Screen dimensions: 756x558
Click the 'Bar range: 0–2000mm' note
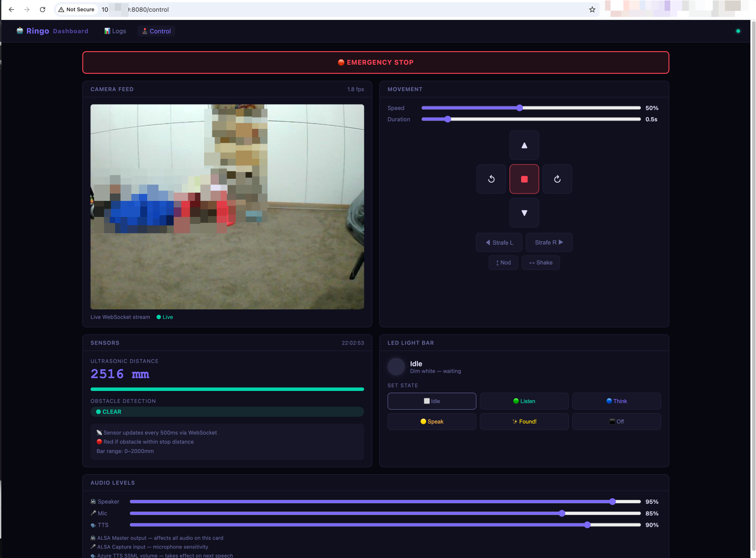coord(125,451)
